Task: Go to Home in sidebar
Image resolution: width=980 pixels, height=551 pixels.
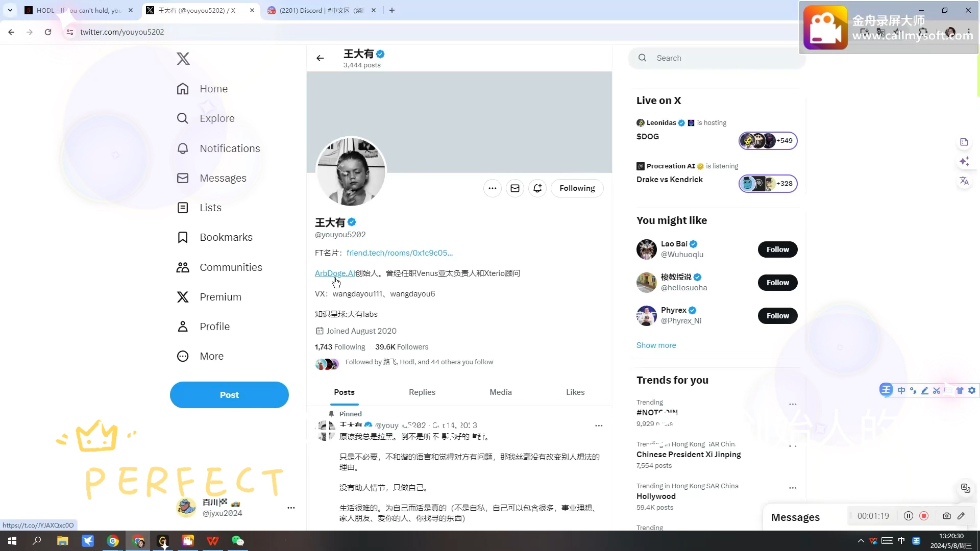Action: 202,89
